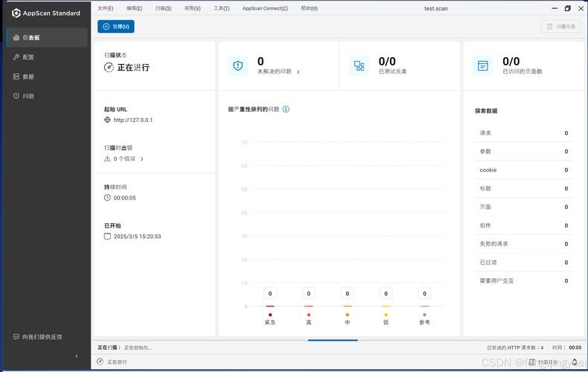Click the 参考 informational legend dot

(x=424, y=315)
